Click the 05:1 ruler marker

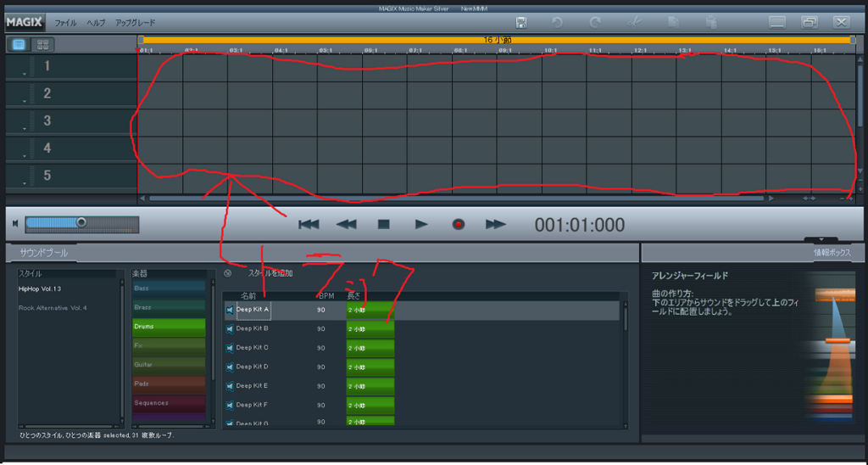pos(326,50)
